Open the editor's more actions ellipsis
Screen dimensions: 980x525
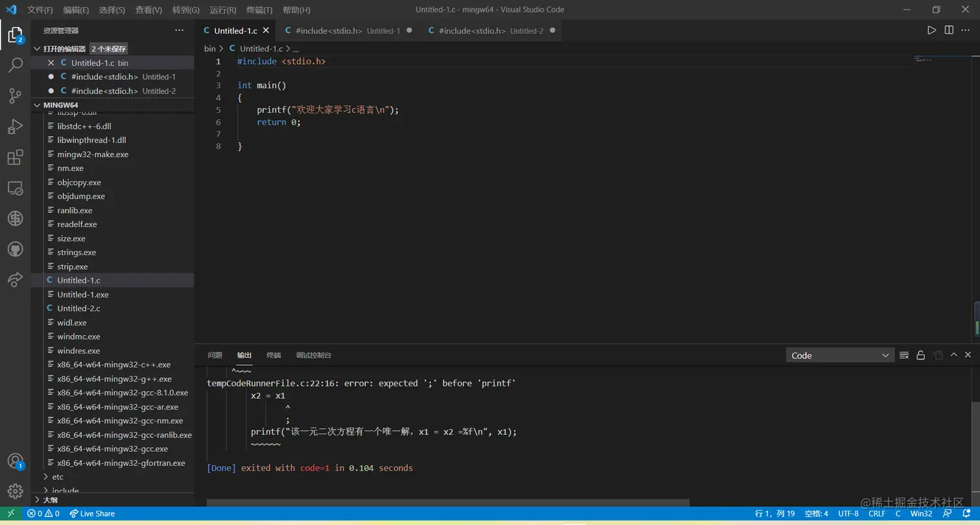pyautogui.click(x=966, y=30)
